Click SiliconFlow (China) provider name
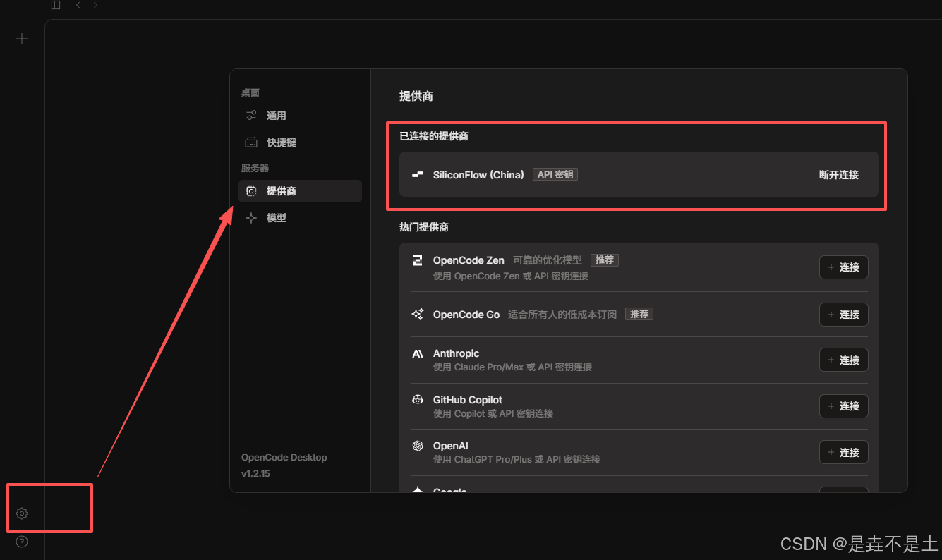Screen dimensions: 942x560 pos(478,174)
